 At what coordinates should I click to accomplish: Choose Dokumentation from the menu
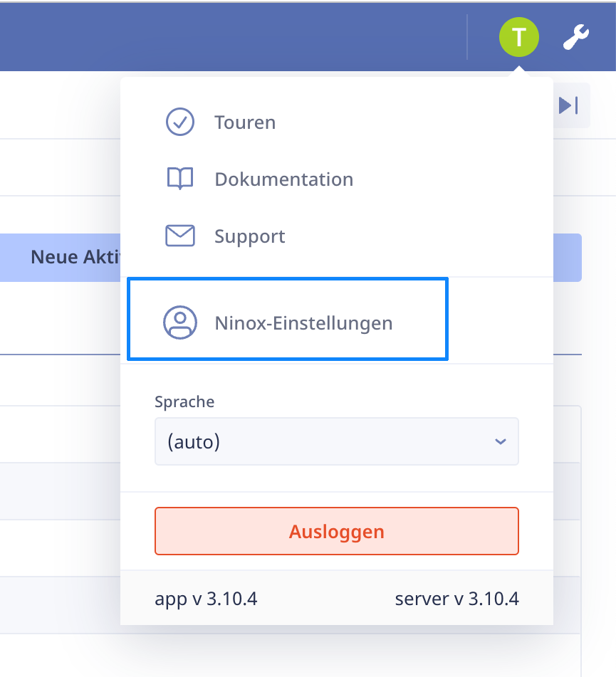(283, 179)
